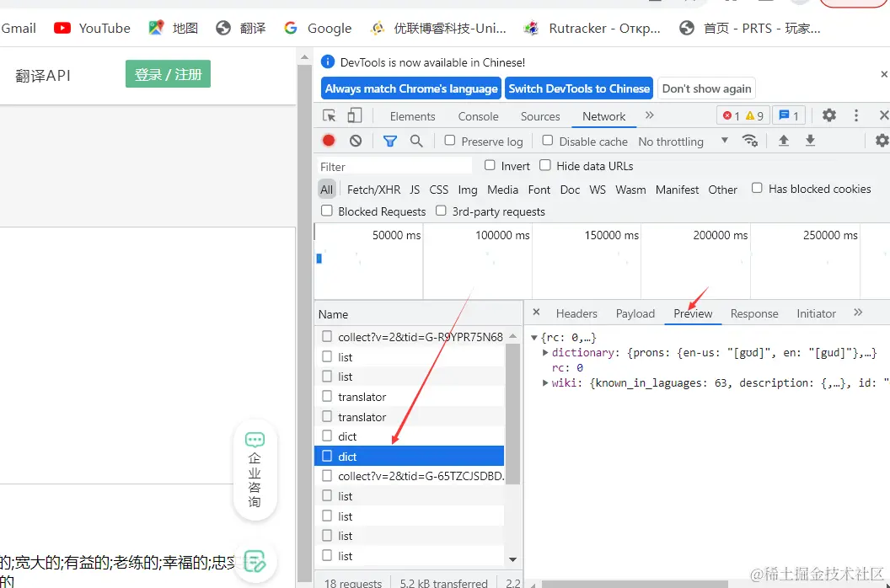The height and width of the screenshot is (588, 890).
Task: Click Always match Chrome's language
Action: [x=411, y=88]
